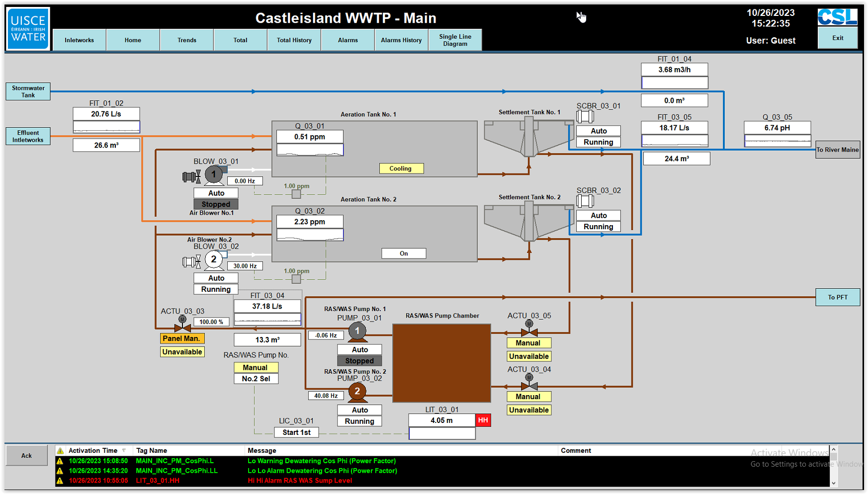Open LIC_03_01 Start 1st selector
This screenshot has height=494, width=868.
(x=296, y=432)
